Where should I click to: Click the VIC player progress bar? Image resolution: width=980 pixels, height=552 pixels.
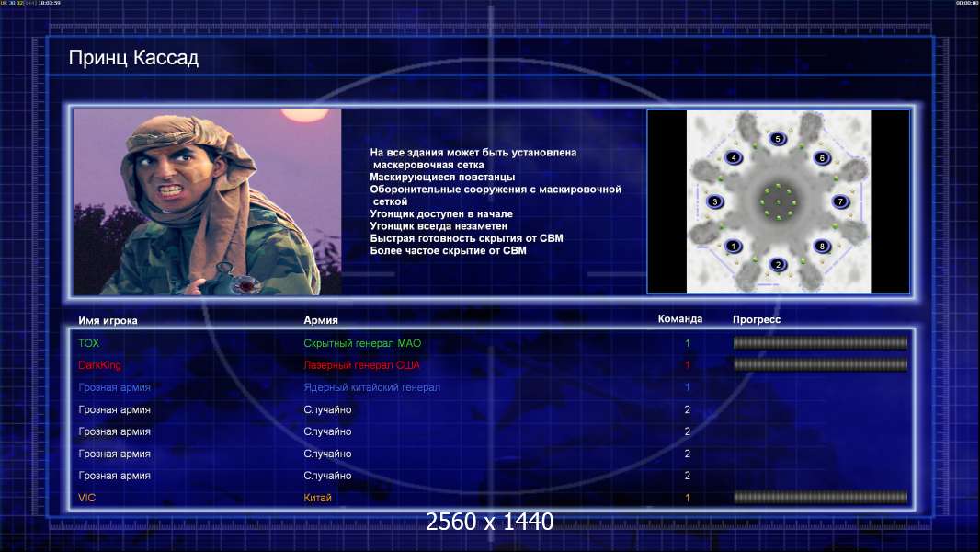[820, 498]
